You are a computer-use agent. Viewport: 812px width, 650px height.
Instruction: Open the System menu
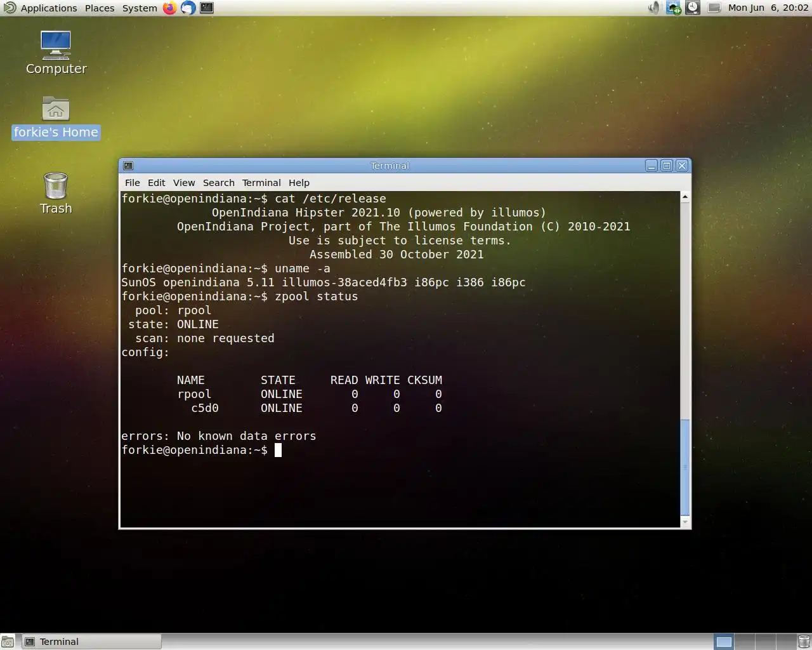(x=140, y=8)
